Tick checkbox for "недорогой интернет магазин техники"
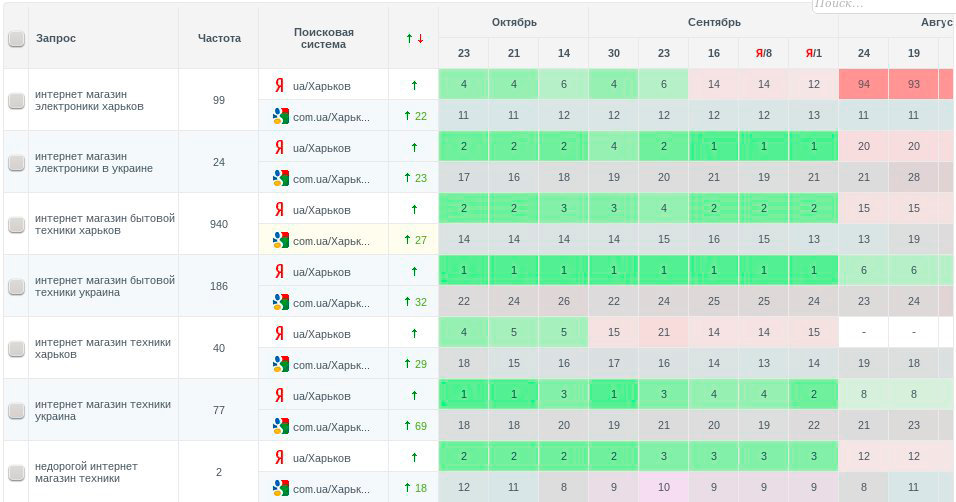Image resolution: width=956 pixels, height=502 pixels. click(16, 472)
